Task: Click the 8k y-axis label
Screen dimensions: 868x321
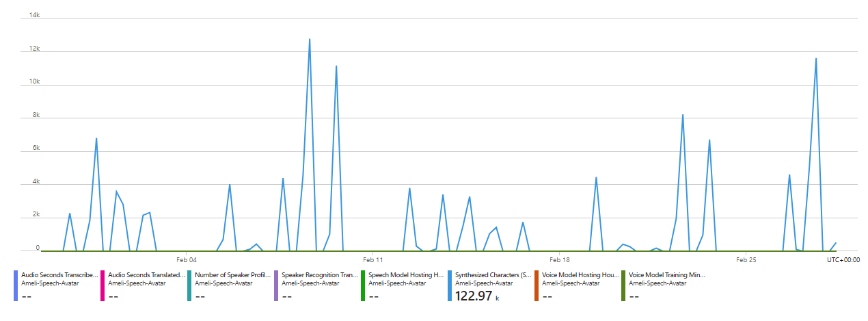Action: (x=37, y=115)
